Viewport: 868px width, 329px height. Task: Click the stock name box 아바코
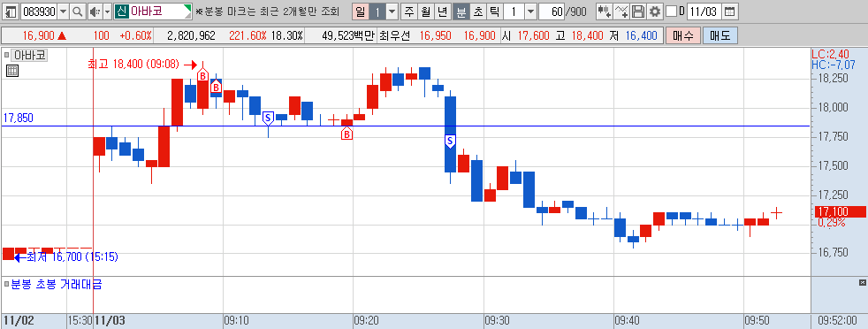[x=153, y=11]
